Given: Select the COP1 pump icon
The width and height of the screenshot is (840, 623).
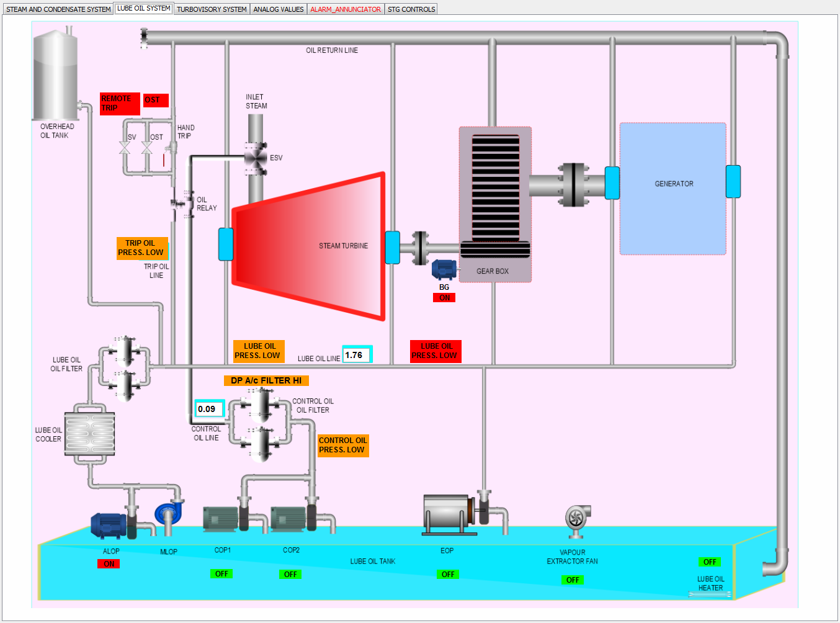Looking at the screenshot, I should point(221,519).
